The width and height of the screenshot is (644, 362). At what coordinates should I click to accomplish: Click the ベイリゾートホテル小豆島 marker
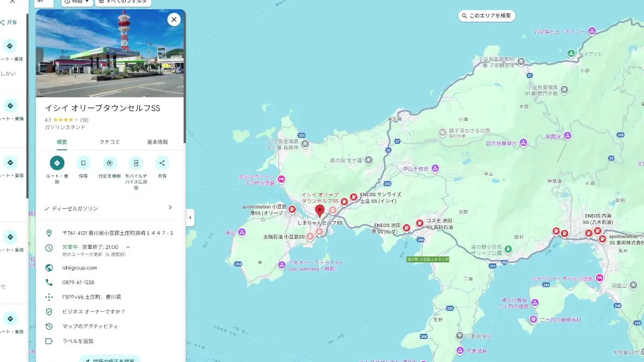pyautogui.click(x=599, y=278)
